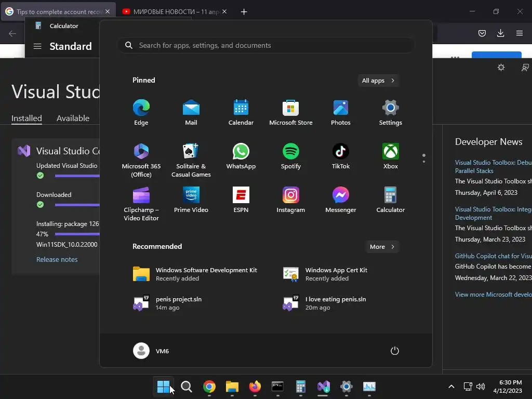This screenshot has width=532, height=399.
Task: Open WhatsApp from pinned apps
Action: 241,156
